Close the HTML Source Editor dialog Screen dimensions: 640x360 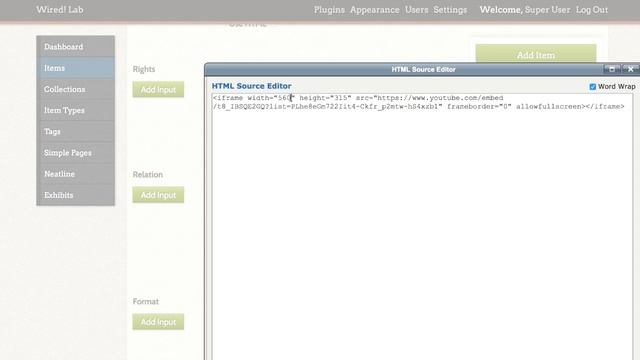[631, 69]
